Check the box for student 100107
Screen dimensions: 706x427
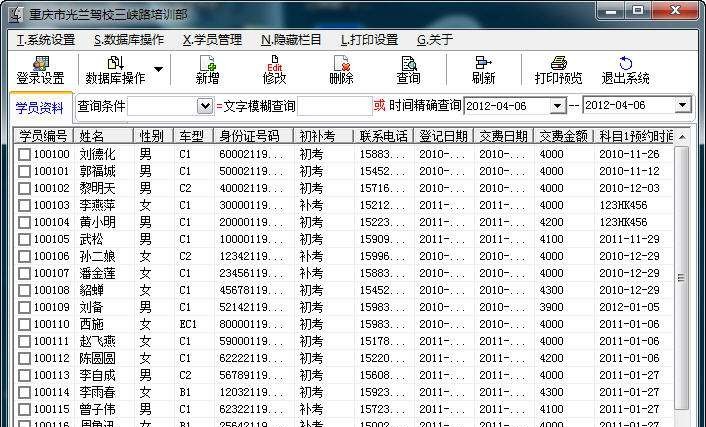click(x=24, y=273)
